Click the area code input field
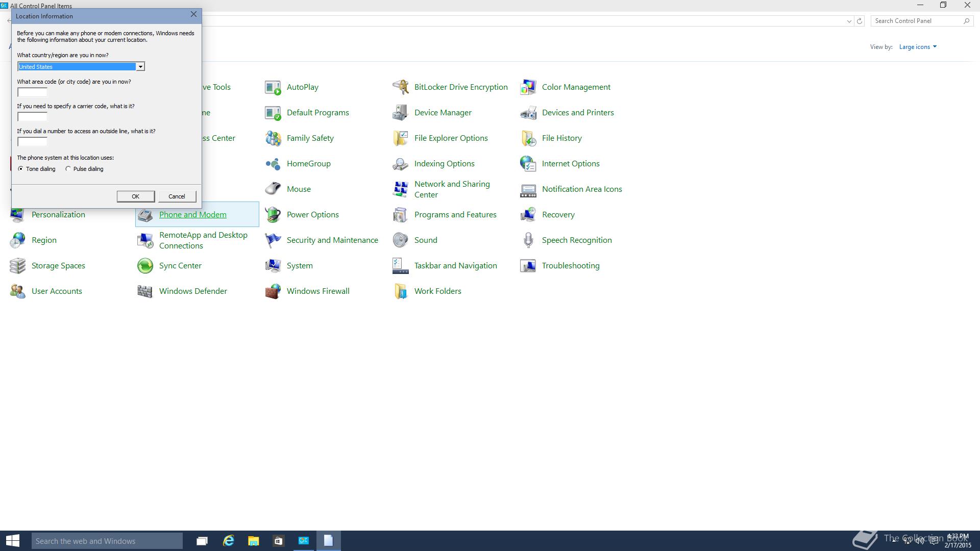Screen dimensions: 980x551 pyautogui.click(x=32, y=92)
